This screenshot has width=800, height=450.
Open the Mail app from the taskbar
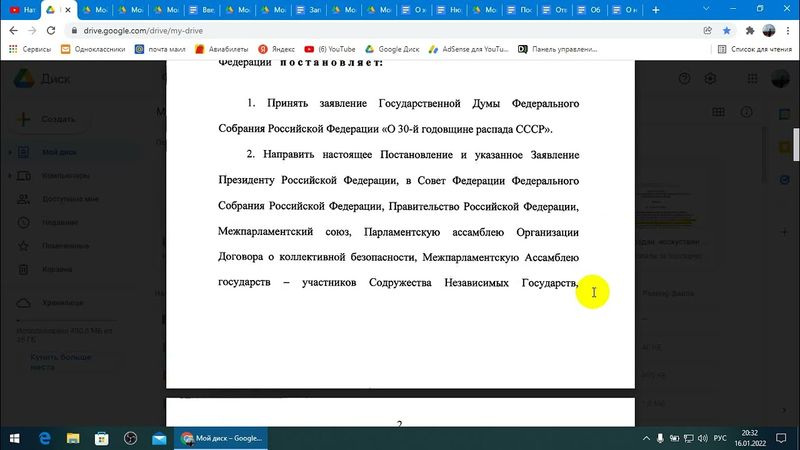point(159,438)
